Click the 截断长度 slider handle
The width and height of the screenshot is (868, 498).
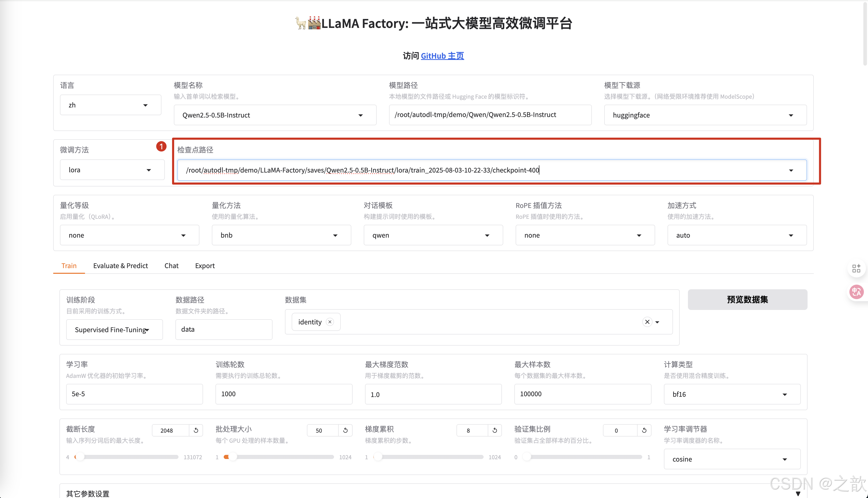[80, 457]
